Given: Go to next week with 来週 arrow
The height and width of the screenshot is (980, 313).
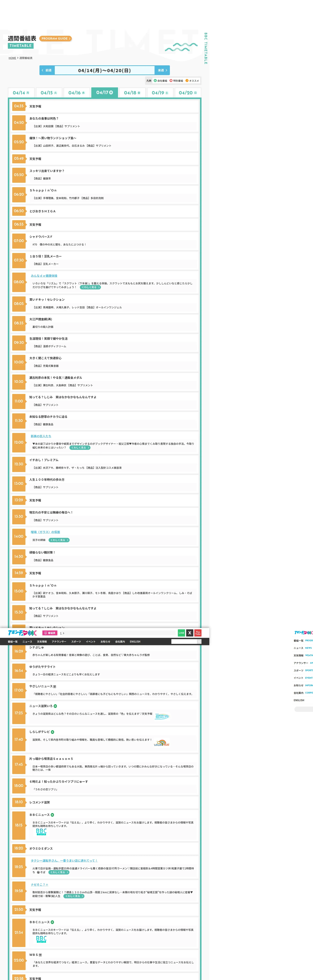Looking at the screenshot, I should [162, 70].
